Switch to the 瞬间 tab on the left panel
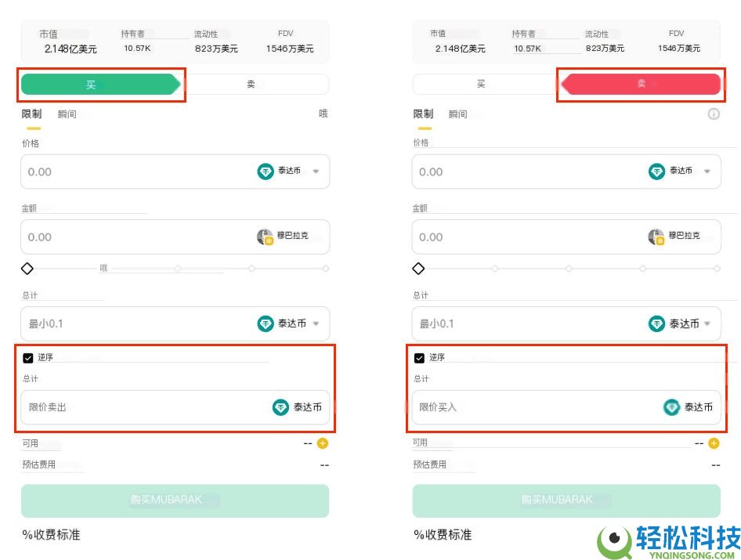 tap(67, 114)
